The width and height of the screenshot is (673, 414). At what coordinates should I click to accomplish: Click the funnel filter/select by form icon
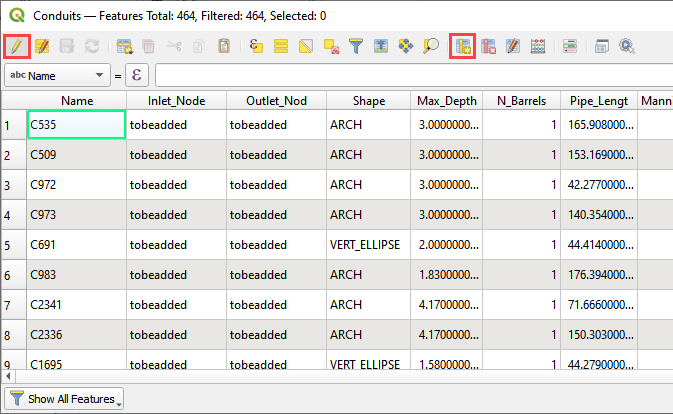pyautogui.click(x=356, y=46)
